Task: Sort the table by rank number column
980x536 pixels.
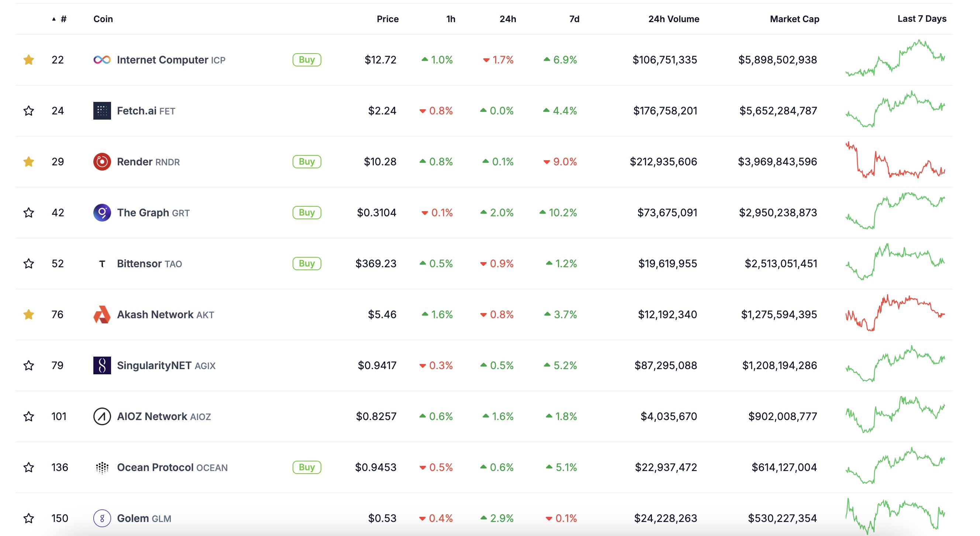Action: pyautogui.click(x=60, y=19)
